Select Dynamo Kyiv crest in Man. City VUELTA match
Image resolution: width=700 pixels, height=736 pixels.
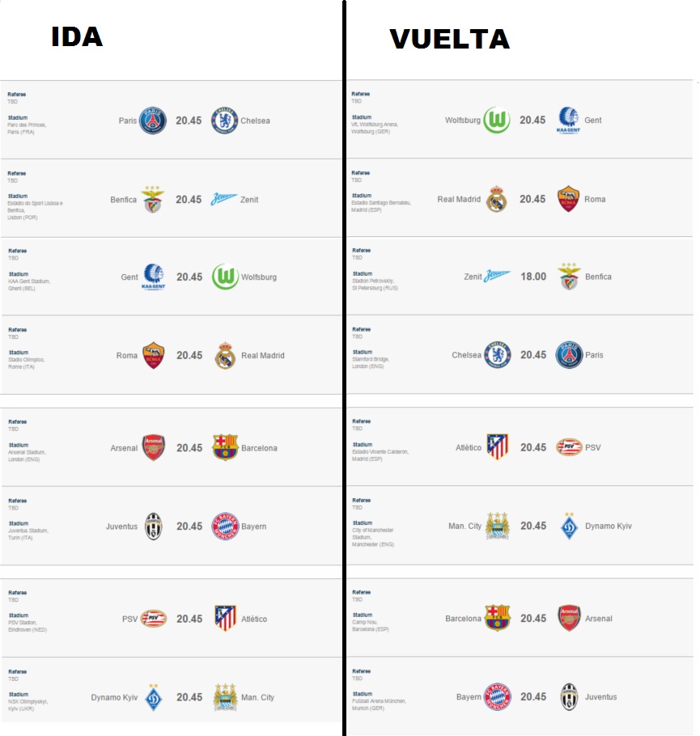pyautogui.click(x=569, y=527)
